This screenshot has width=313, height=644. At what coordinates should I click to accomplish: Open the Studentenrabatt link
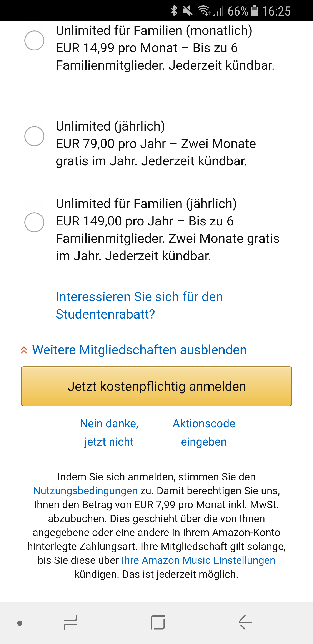coord(139,305)
